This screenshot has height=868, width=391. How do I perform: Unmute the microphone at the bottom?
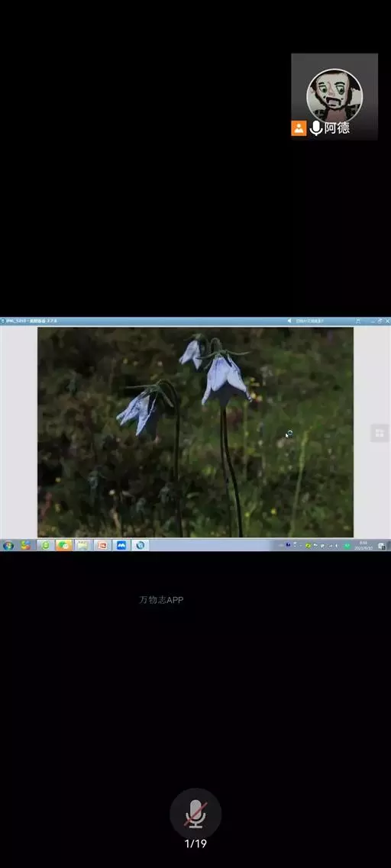pos(195,813)
